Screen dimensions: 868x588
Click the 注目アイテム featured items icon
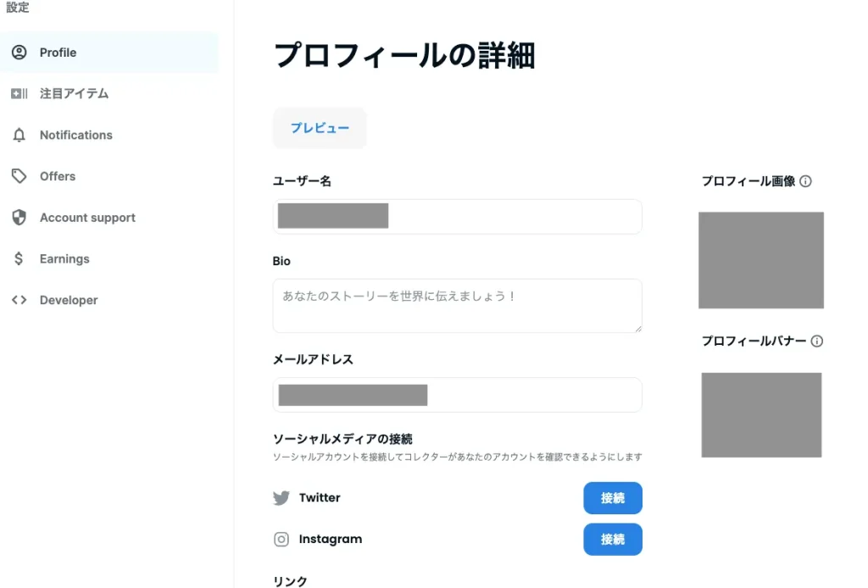(19, 94)
